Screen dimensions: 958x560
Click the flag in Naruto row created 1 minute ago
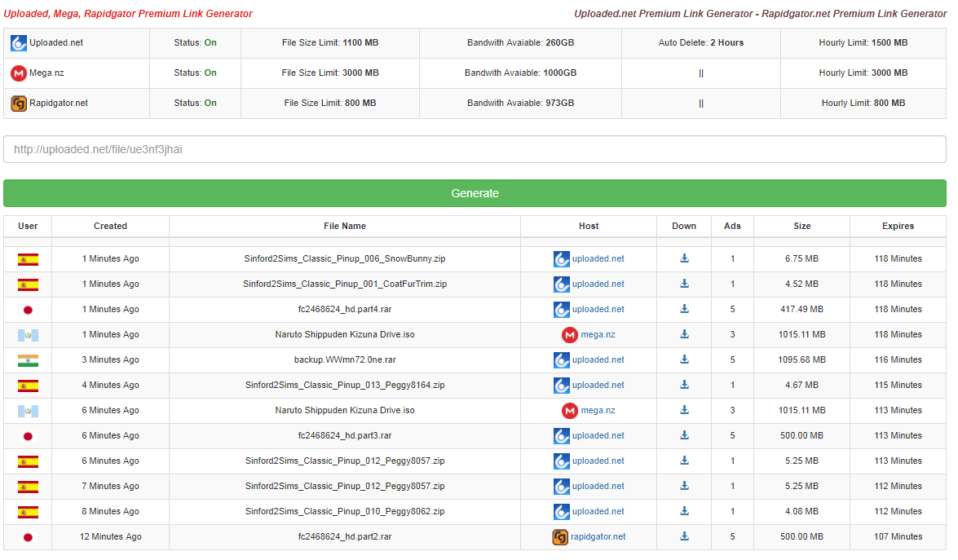(x=28, y=335)
